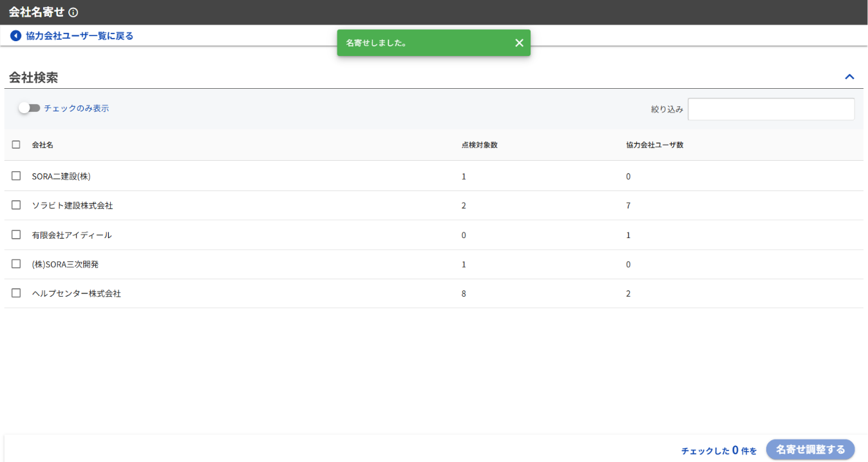
Task: Check the (株)SORA三次開発 checkbox
Action: pyautogui.click(x=16, y=264)
